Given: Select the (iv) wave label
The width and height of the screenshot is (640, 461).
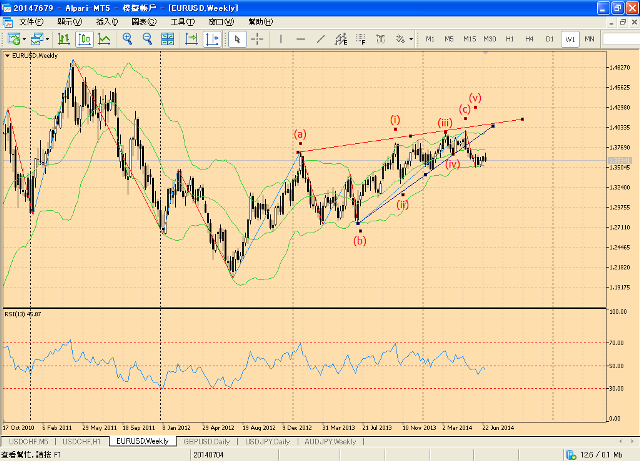Looking at the screenshot, I should [452, 164].
